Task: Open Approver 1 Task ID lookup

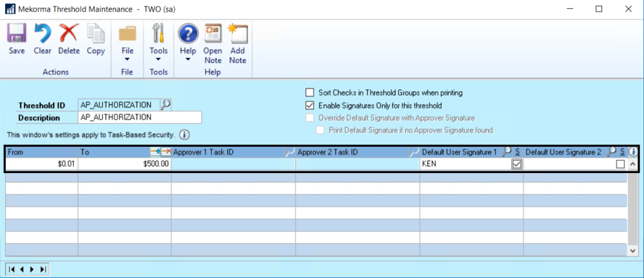Action: 290,153
